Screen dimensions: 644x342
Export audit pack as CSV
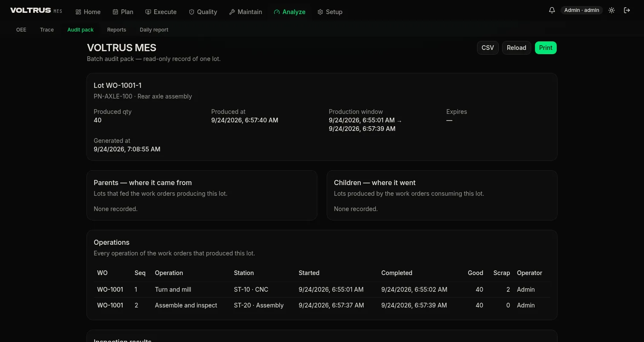(x=488, y=48)
